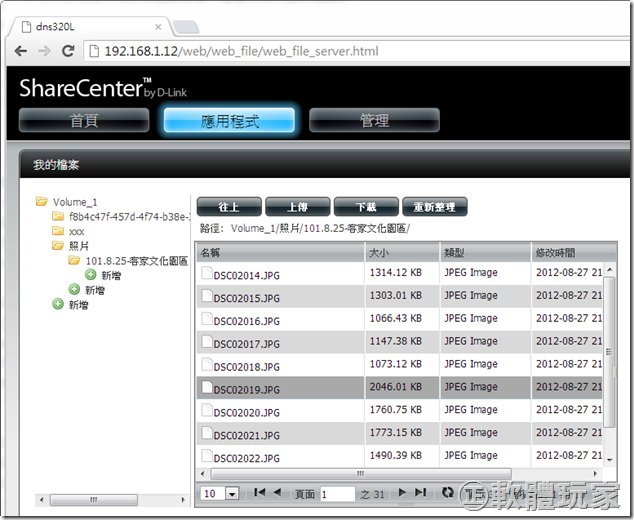Click size cell 2046.01 KB
634x520 pixels.
[x=395, y=387]
